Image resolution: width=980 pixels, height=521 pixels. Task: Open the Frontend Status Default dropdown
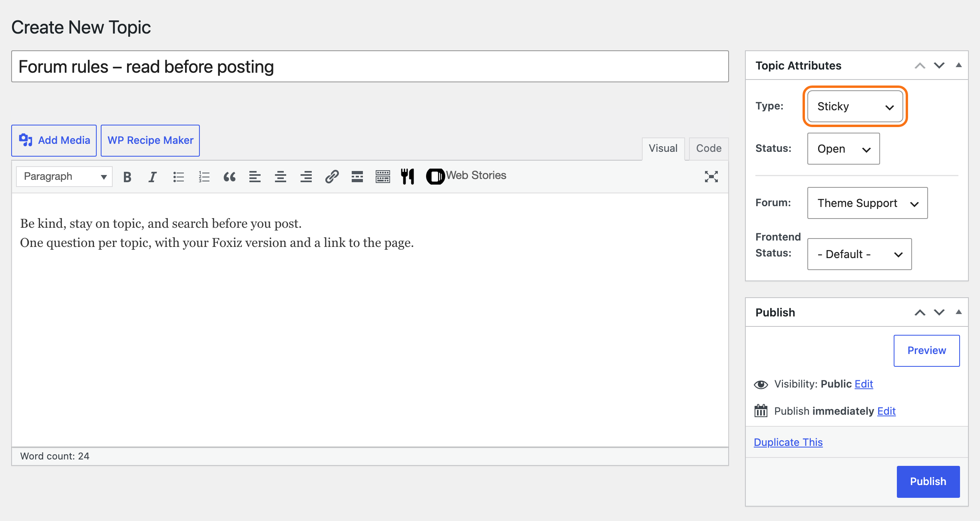coord(859,254)
